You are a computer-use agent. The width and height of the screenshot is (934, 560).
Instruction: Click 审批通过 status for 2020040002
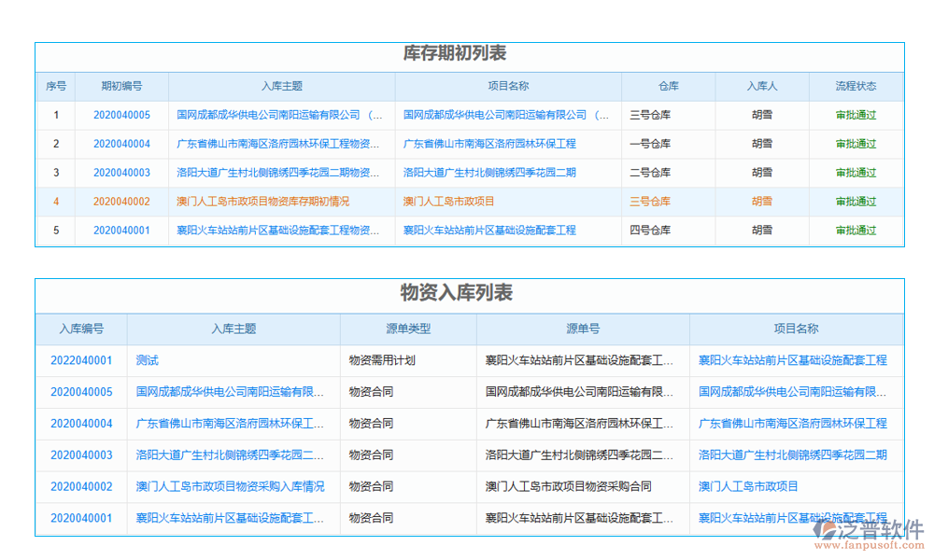point(855,201)
